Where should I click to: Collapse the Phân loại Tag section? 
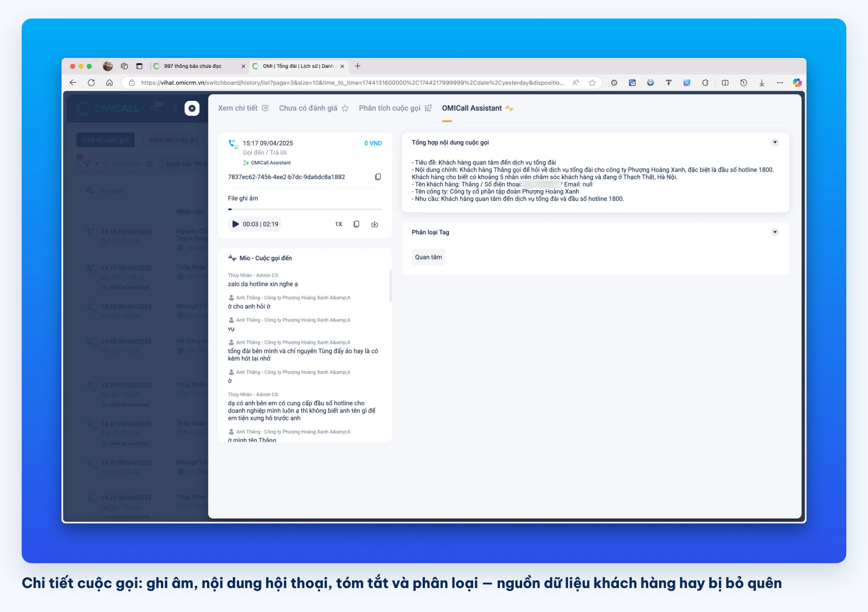[775, 232]
